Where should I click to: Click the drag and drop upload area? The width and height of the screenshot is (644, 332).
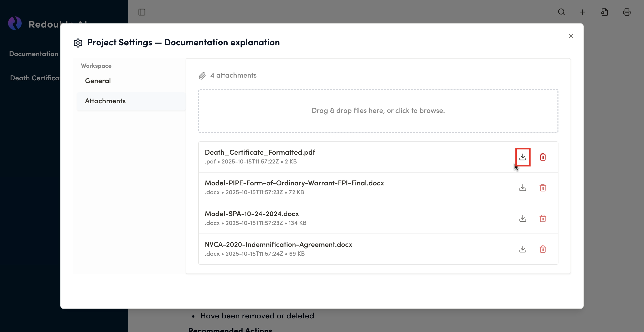378,111
